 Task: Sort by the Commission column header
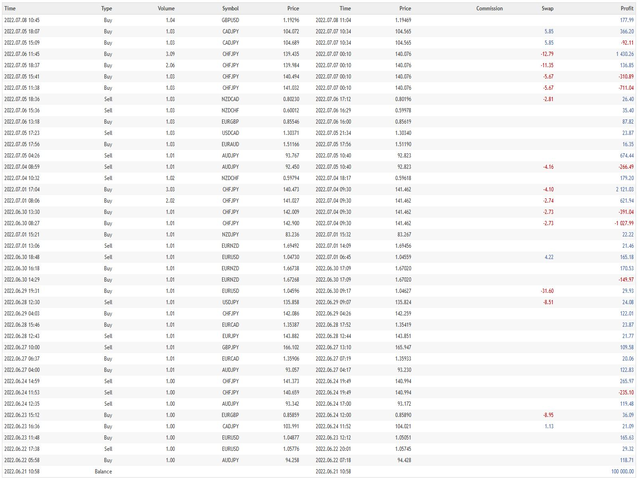pyautogui.click(x=489, y=9)
